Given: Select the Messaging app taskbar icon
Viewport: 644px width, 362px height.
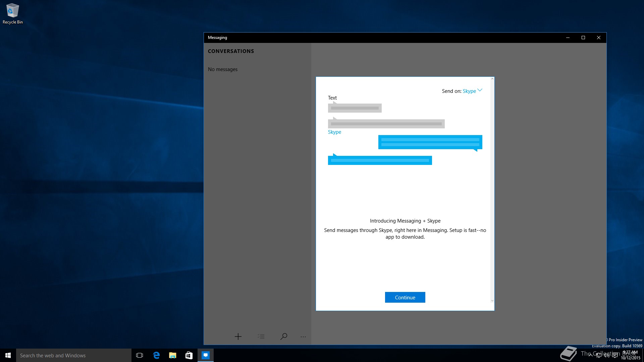Looking at the screenshot, I should (205, 355).
